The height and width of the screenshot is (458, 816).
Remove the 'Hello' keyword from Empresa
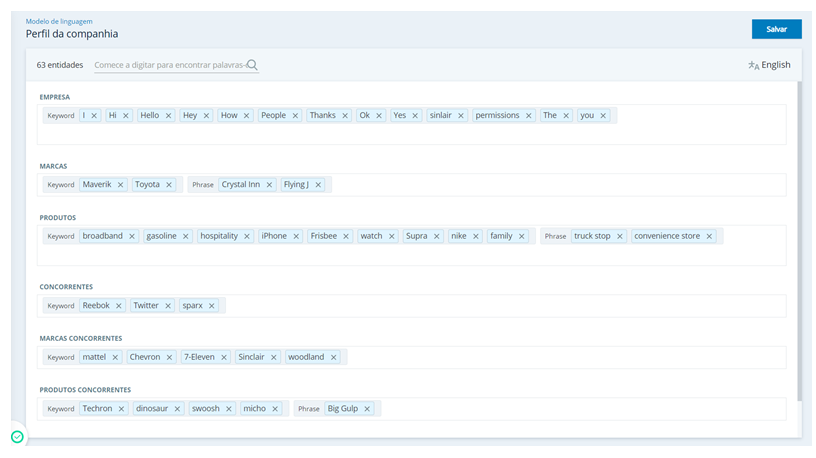pyautogui.click(x=169, y=116)
